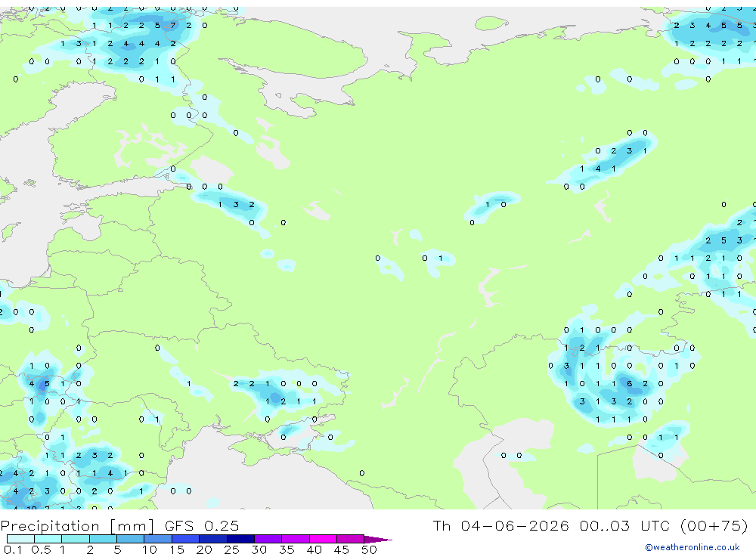Open the weatheronline.co.uk copyright link
Image resolution: width=756 pixels, height=554 pixels.
pos(692,547)
